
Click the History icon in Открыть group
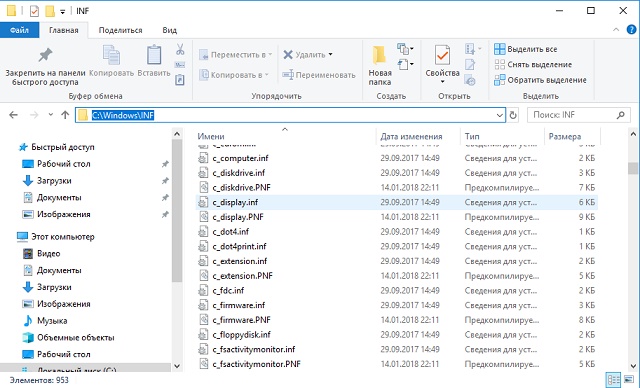470,80
